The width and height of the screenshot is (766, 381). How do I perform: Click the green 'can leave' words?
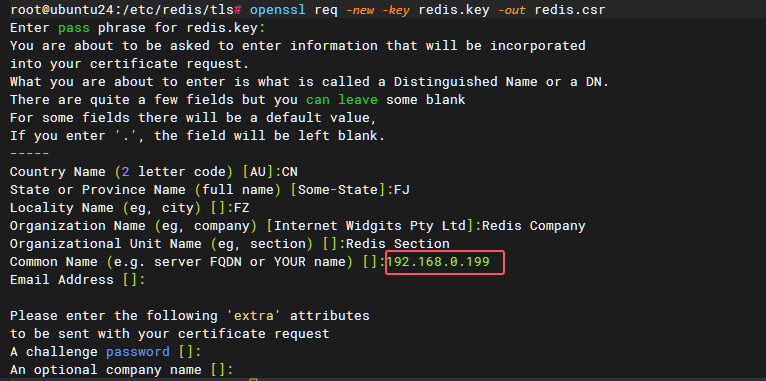[342, 100]
